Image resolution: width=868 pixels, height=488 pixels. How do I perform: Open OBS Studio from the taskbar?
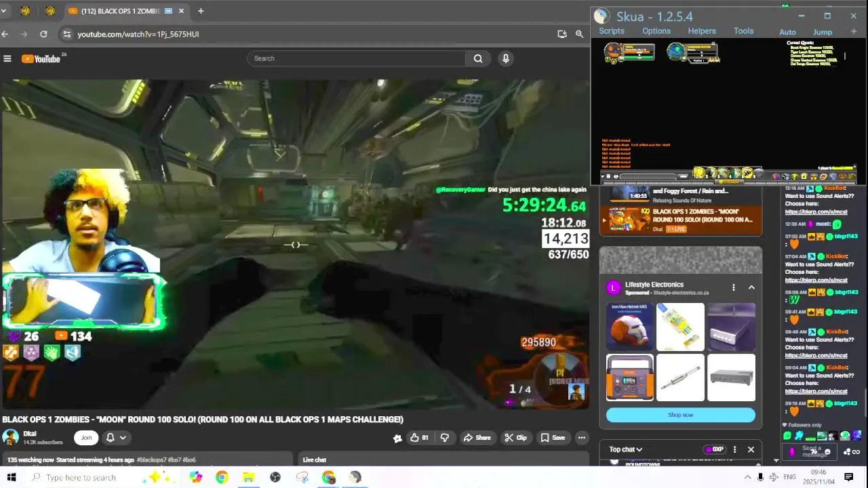coord(275,477)
